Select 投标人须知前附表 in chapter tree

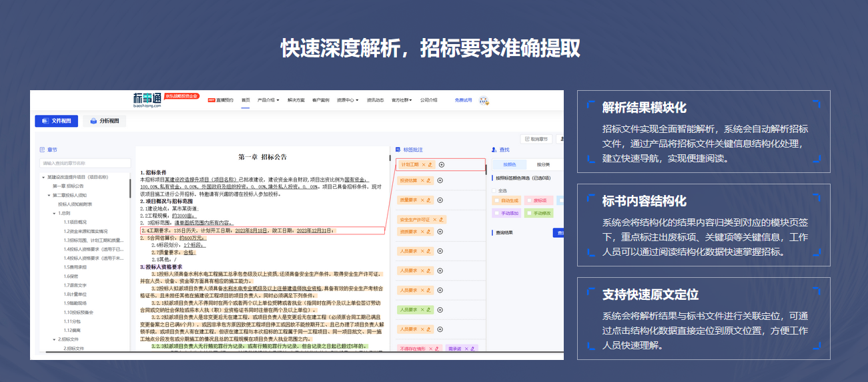(x=75, y=204)
